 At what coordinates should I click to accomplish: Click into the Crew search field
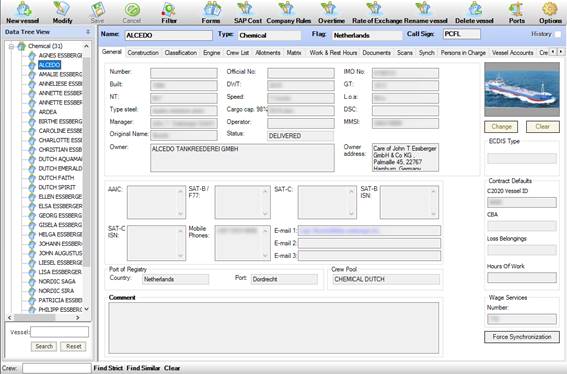click(x=57, y=368)
